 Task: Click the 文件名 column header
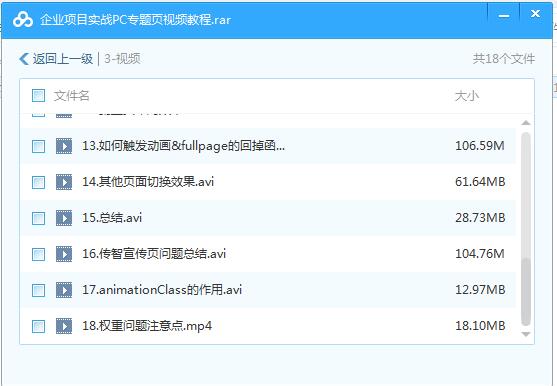click(x=71, y=96)
